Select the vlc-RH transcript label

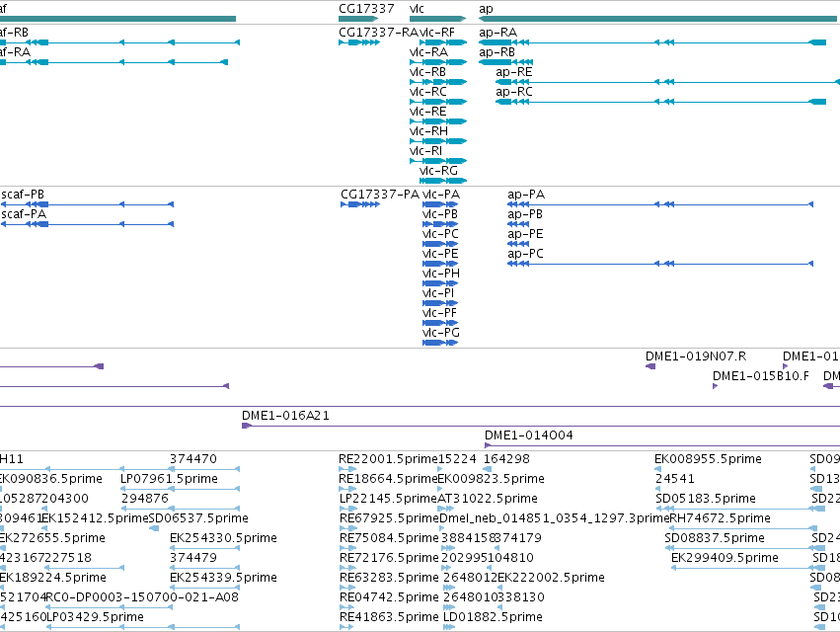pyautogui.click(x=428, y=131)
